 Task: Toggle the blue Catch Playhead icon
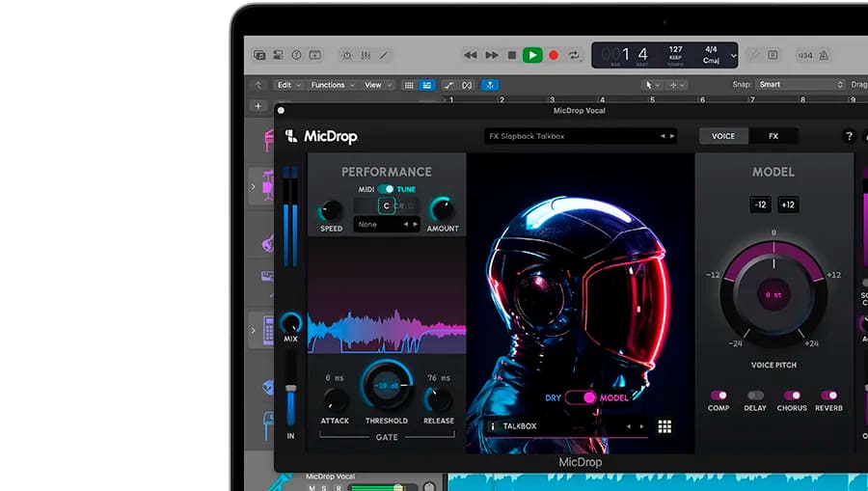pos(490,85)
